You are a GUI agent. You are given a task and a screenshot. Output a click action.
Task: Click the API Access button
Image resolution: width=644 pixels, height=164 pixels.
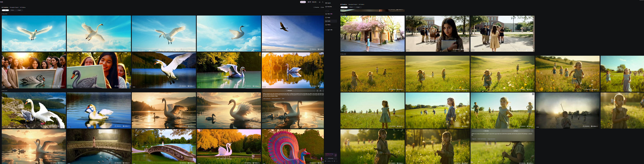click(331, 158)
